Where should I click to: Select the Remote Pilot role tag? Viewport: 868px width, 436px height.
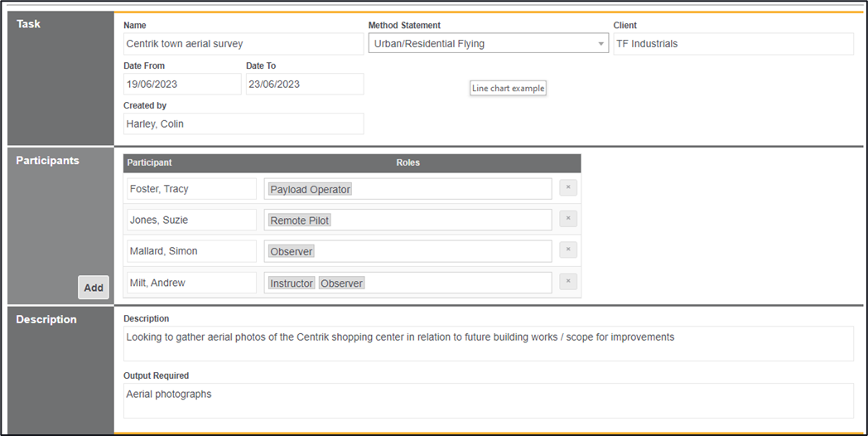coord(300,220)
